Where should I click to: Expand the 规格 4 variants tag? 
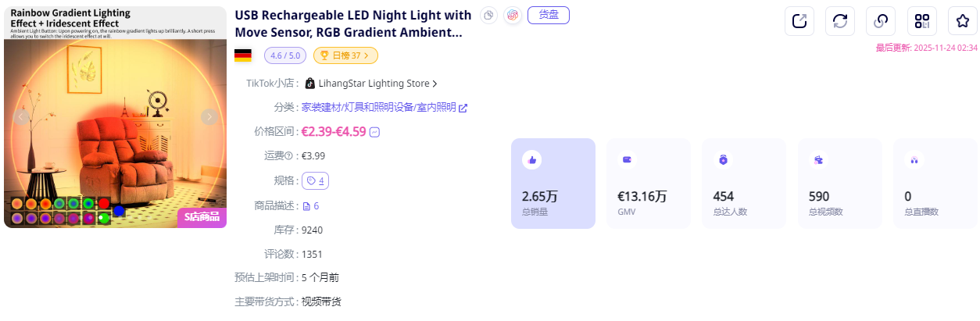point(316,180)
